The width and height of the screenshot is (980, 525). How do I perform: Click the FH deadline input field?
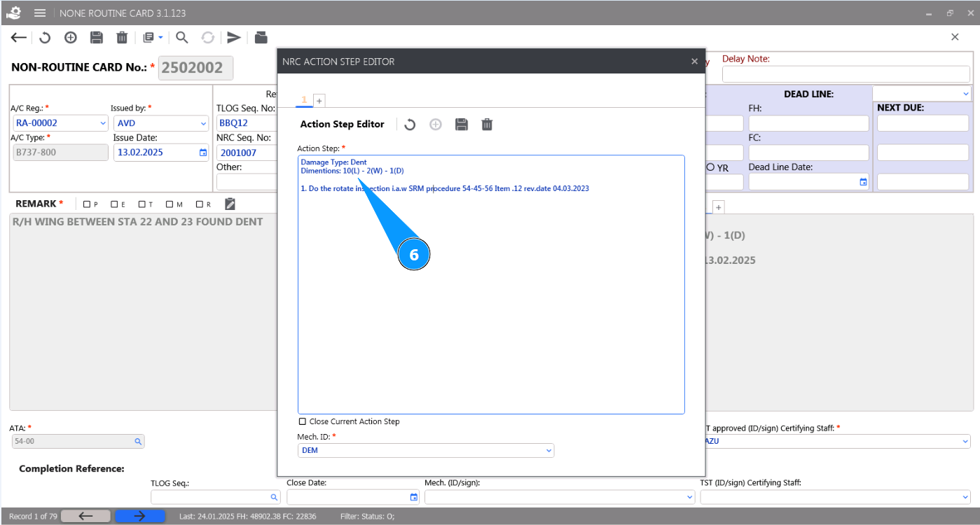click(x=808, y=123)
